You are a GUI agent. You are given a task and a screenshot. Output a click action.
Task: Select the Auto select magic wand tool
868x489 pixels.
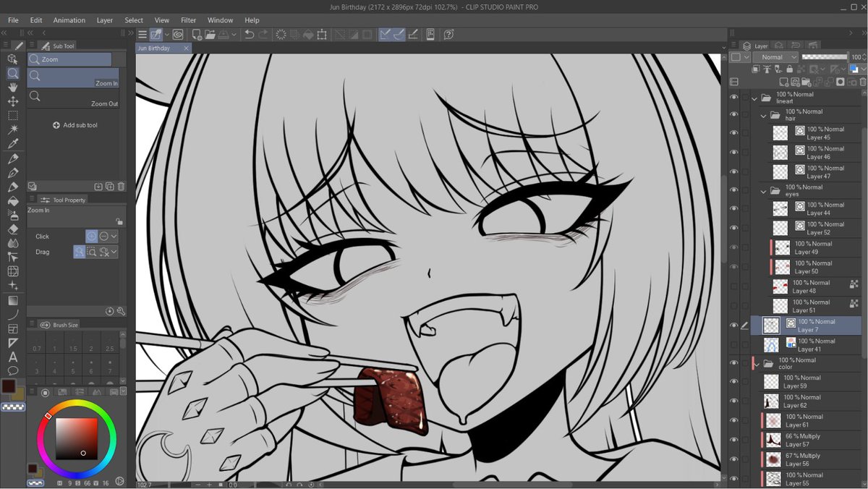click(13, 129)
